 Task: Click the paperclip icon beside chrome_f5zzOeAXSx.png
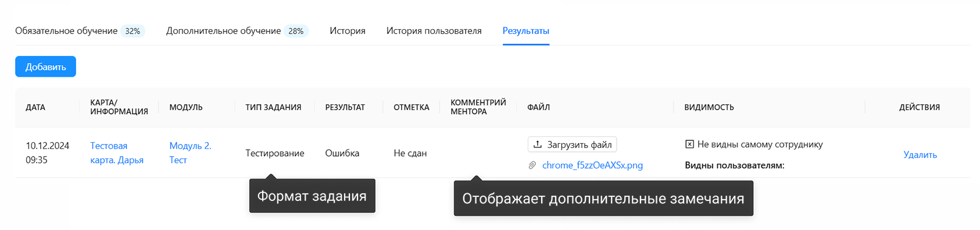[532, 165]
